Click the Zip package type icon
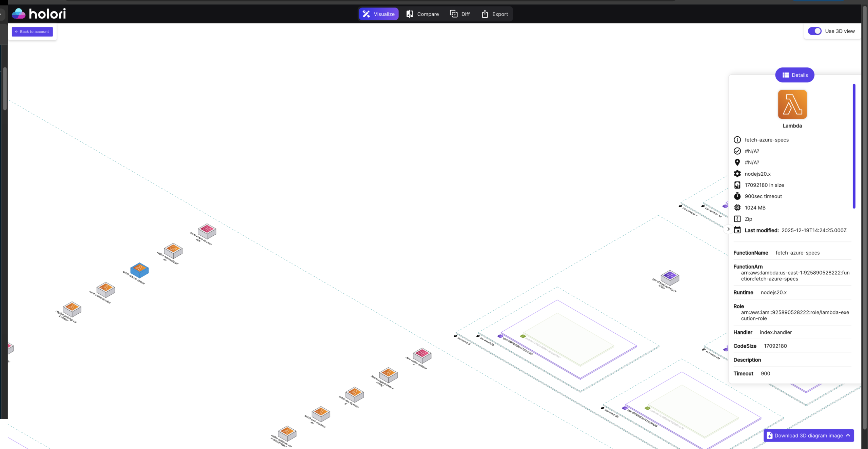 tap(737, 219)
